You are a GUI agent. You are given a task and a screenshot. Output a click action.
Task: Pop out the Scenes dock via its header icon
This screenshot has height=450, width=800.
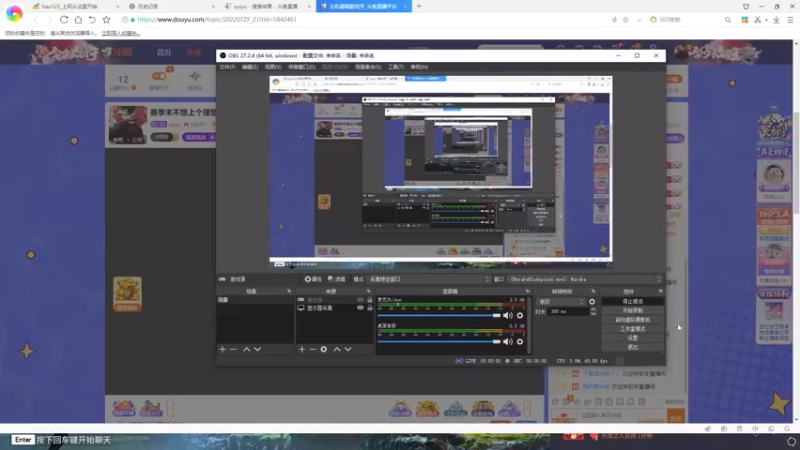pos(289,291)
